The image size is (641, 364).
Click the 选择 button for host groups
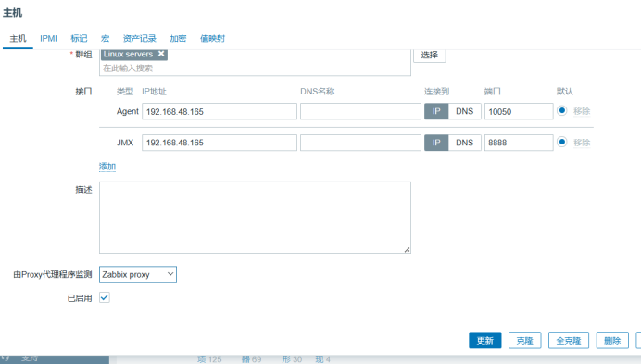click(x=429, y=55)
